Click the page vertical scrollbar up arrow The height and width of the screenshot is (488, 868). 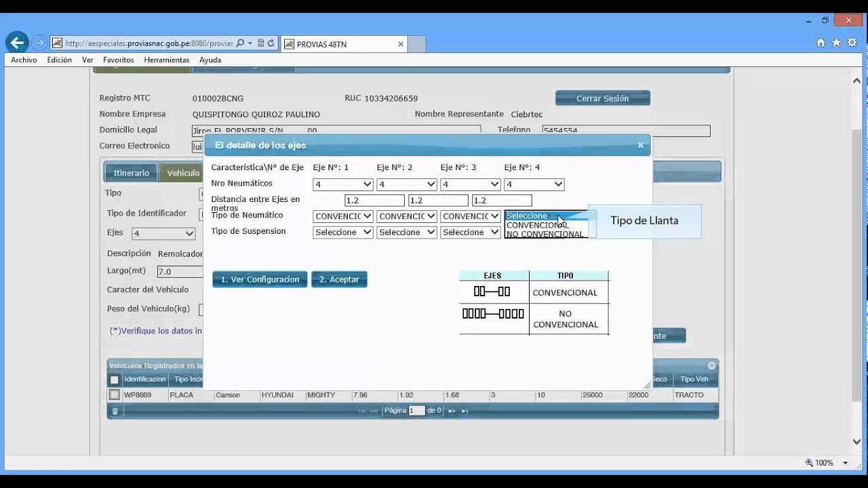[856, 80]
